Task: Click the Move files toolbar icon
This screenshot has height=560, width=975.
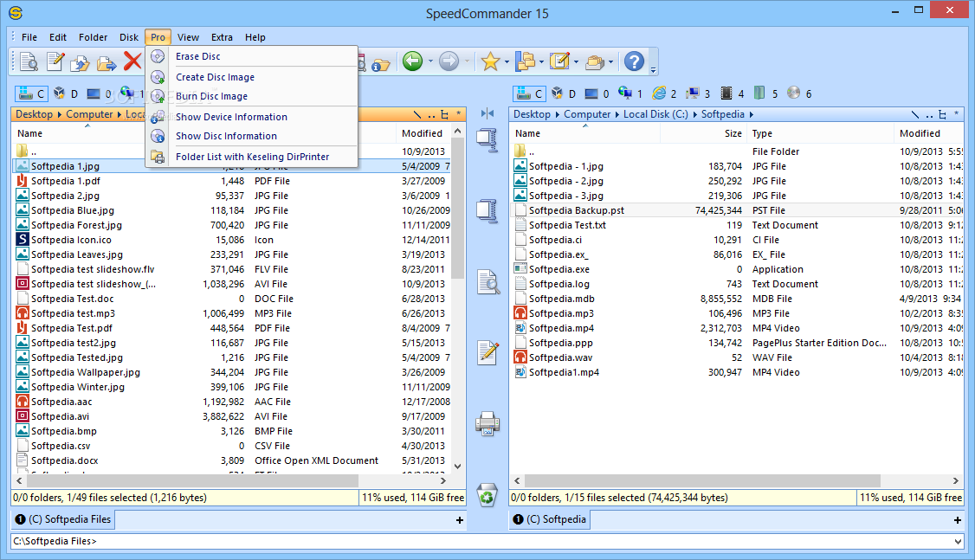Action: coord(107,61)
